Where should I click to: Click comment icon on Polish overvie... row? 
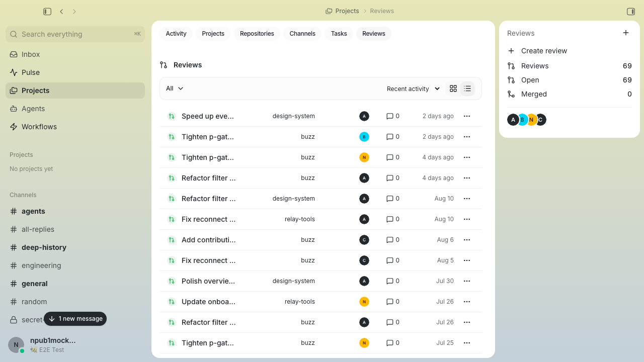pos(389,281)
